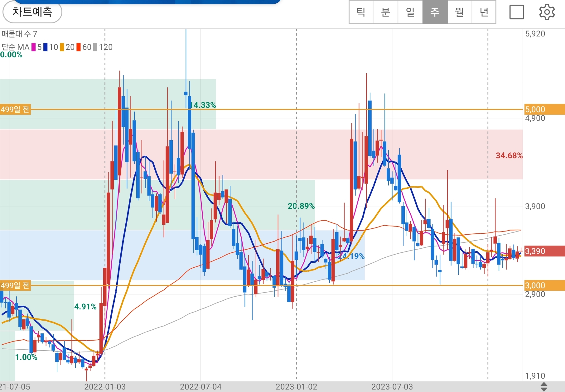The height and width of the screenshot is (392, 565).
Task: Click the 2022-07-04 date axis label
Action: 200,387
